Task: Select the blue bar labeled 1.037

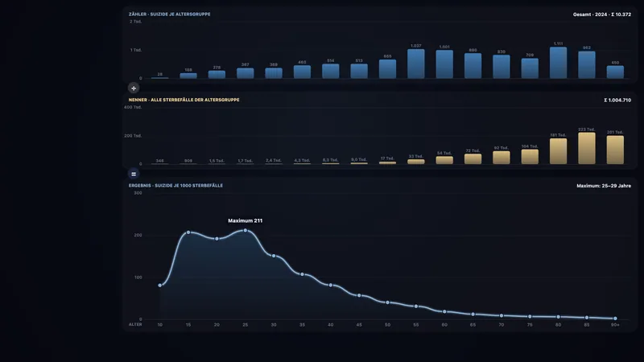Action: coord(416,64)
